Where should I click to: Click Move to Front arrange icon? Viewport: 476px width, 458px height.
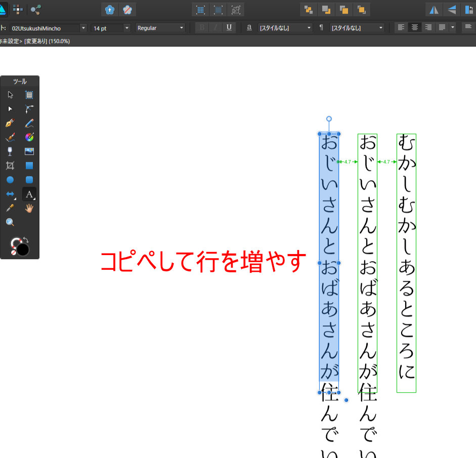pos(361,10)
